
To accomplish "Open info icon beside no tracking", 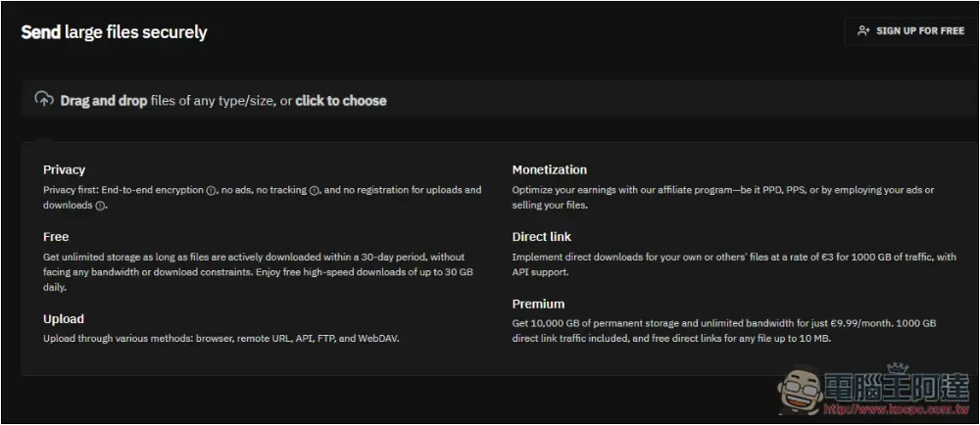I will click(x=315, y=190).
